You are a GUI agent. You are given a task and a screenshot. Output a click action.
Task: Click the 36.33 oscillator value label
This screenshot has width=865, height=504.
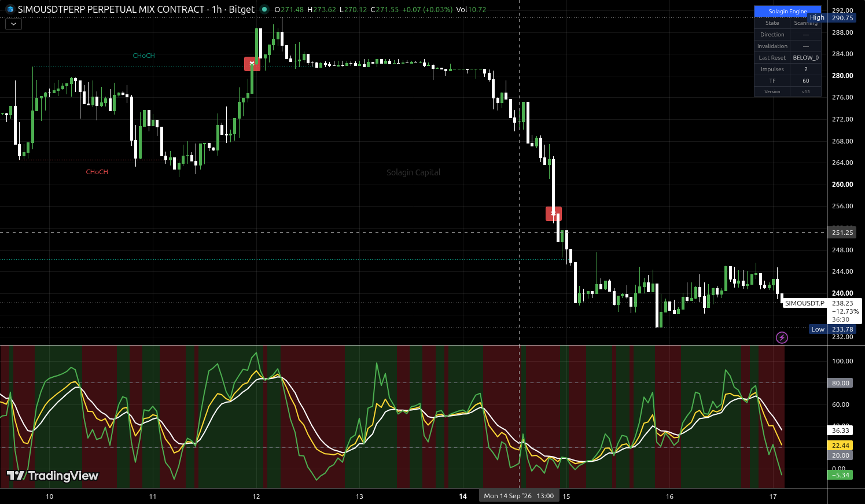point(840,431)
